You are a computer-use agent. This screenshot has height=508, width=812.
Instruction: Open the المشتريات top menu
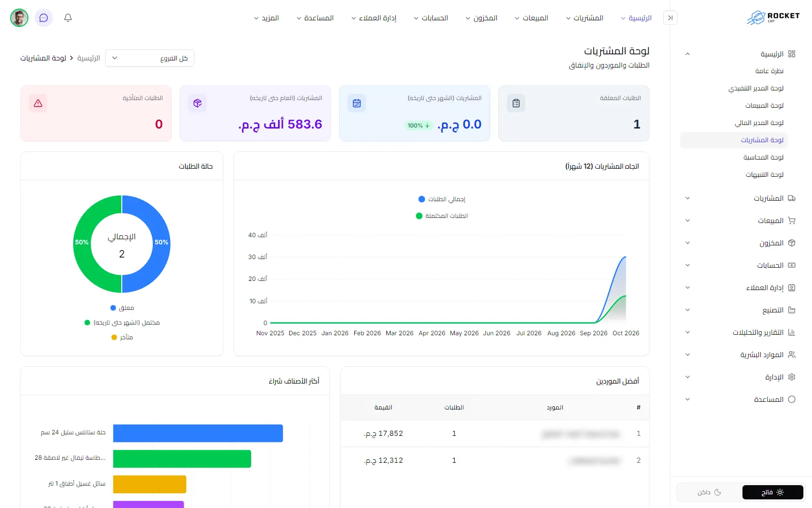(x=584, y=18)
